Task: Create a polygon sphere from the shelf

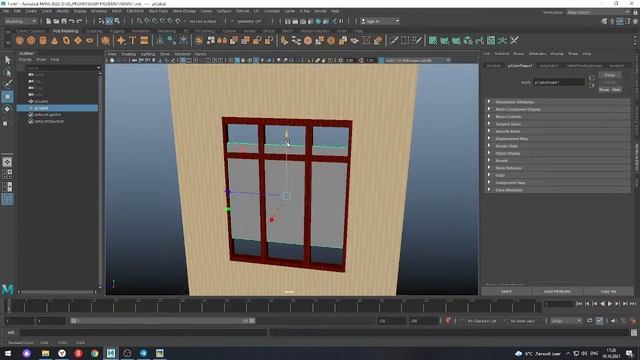Action: 20,40
